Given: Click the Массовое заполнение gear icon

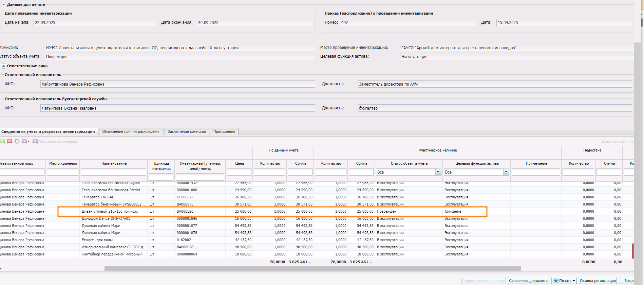Looking at the screenshot, I should click(35, 141).
